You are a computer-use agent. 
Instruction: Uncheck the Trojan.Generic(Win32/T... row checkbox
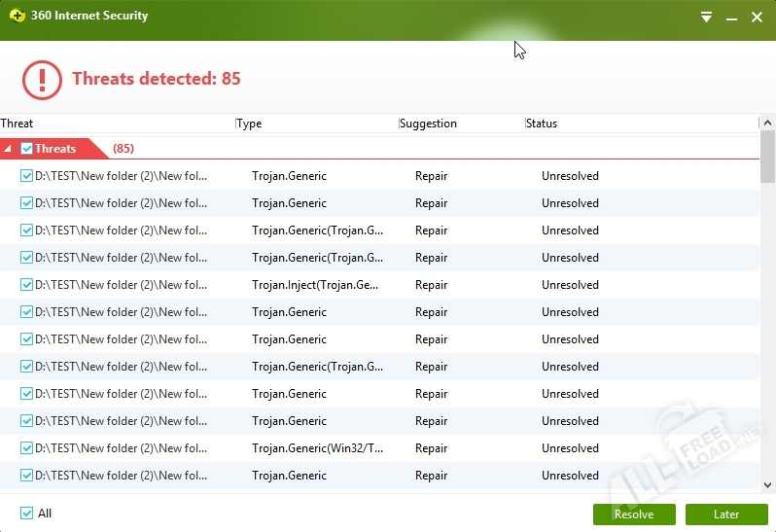point(26,448)
